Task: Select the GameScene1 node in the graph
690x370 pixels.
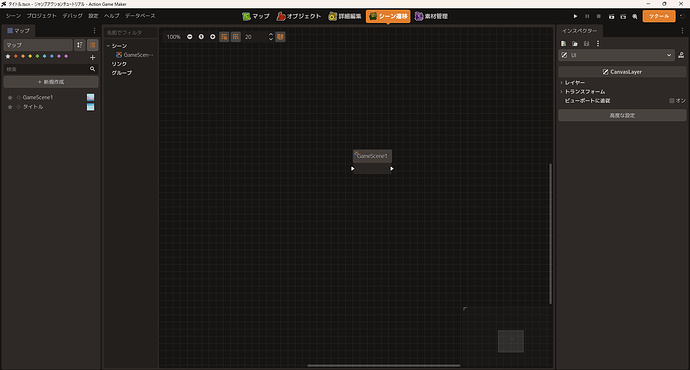Action: tap(372, 156)
